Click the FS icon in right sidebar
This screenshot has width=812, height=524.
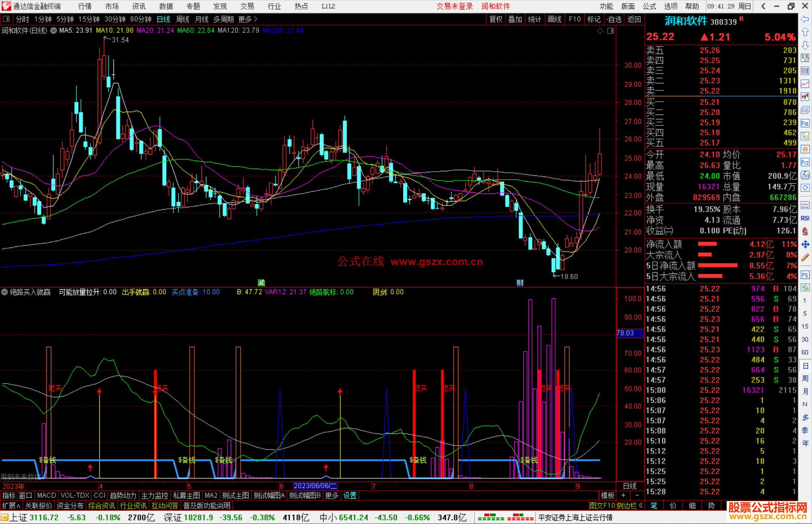(805, 275)
